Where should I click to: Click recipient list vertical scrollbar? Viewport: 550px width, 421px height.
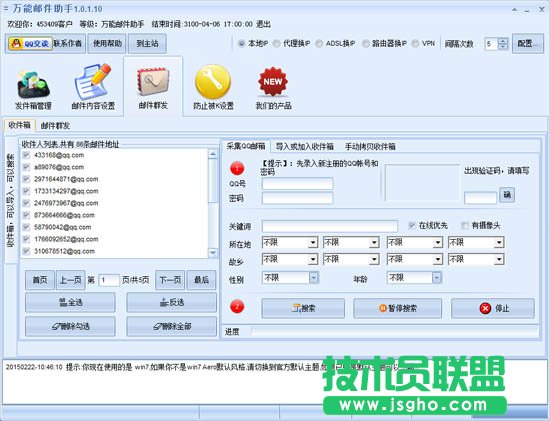[x=213, y=203]
